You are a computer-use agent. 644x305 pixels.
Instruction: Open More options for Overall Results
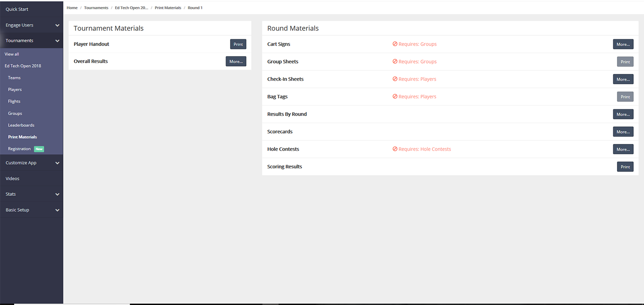pos(236,61)
